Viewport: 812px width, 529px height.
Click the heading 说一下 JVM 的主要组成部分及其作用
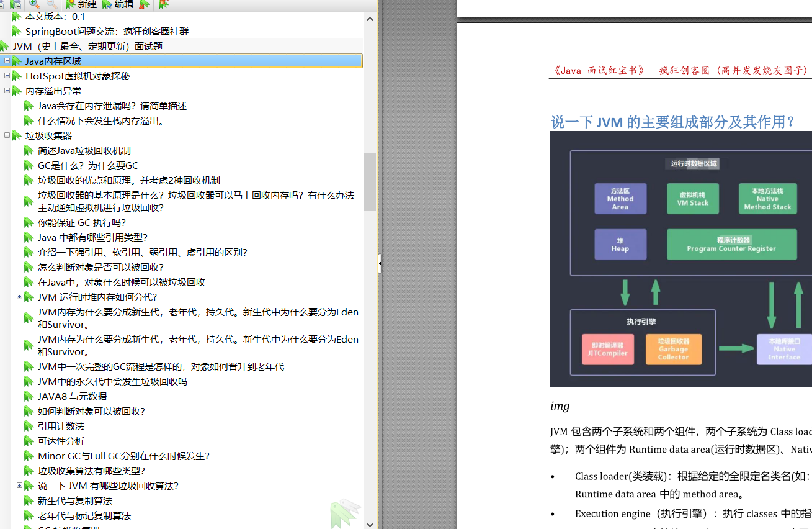pos(672,122)
